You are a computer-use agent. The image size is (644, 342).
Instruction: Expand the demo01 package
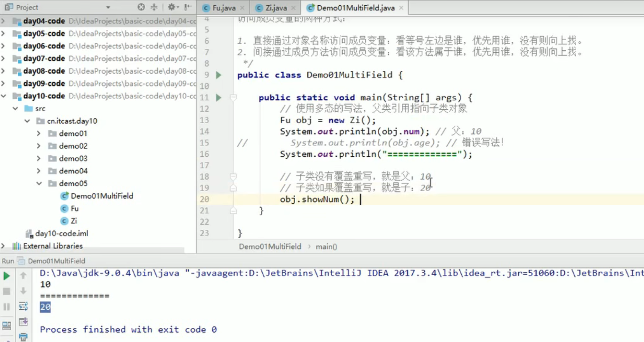(x=39, y=133)
